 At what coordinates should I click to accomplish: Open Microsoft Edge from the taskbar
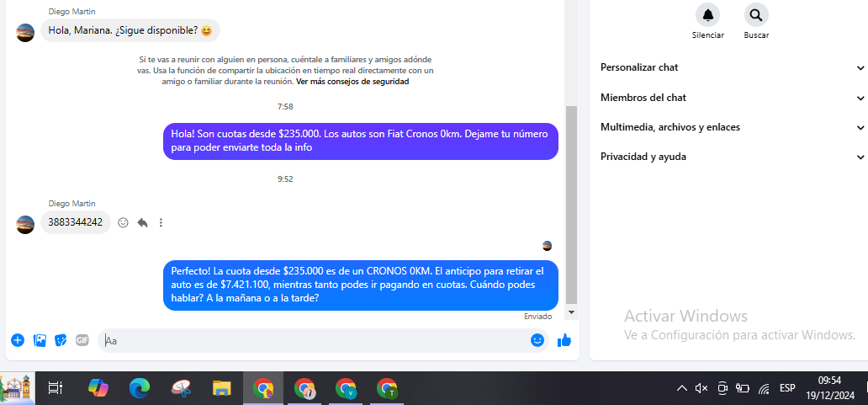click(139, 388)
